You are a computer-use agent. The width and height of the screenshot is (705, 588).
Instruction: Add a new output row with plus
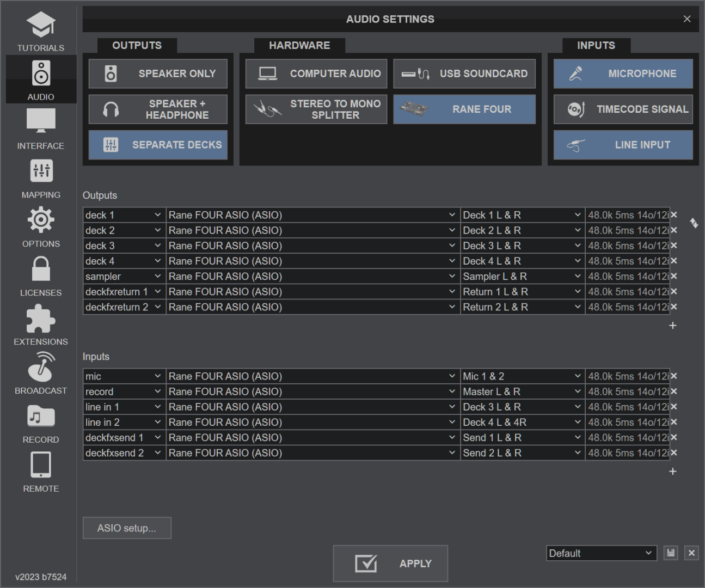pyautogui.click(x=673, y=326)
